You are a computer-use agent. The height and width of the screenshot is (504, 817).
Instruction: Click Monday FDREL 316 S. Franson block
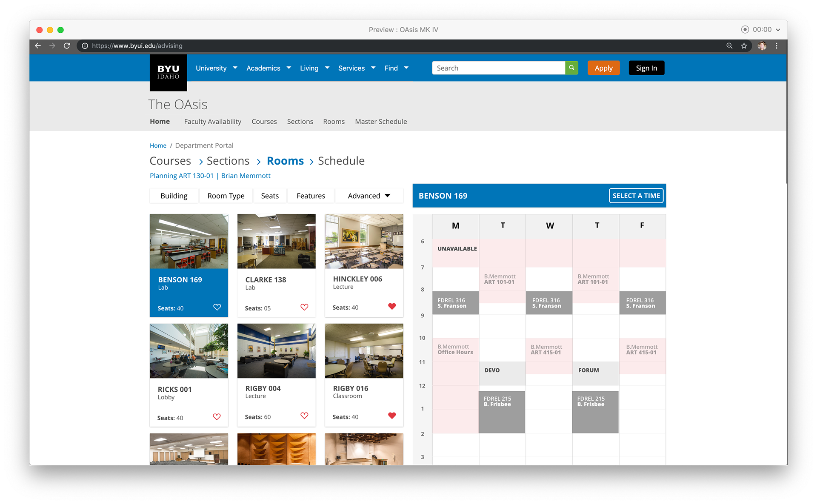coord(455,303)
